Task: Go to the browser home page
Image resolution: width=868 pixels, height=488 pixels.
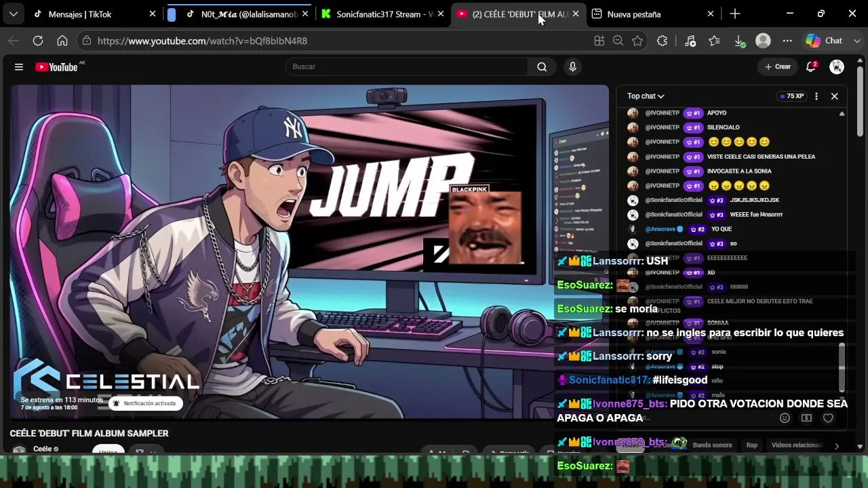Action: coord(62,41)
